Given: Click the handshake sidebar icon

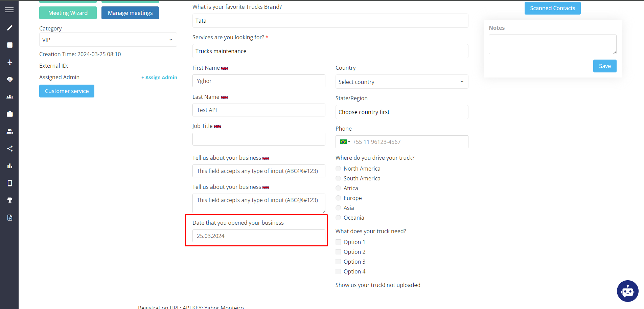Looking at the screenshot, I should pyautogui.click(x=10, y=80).
